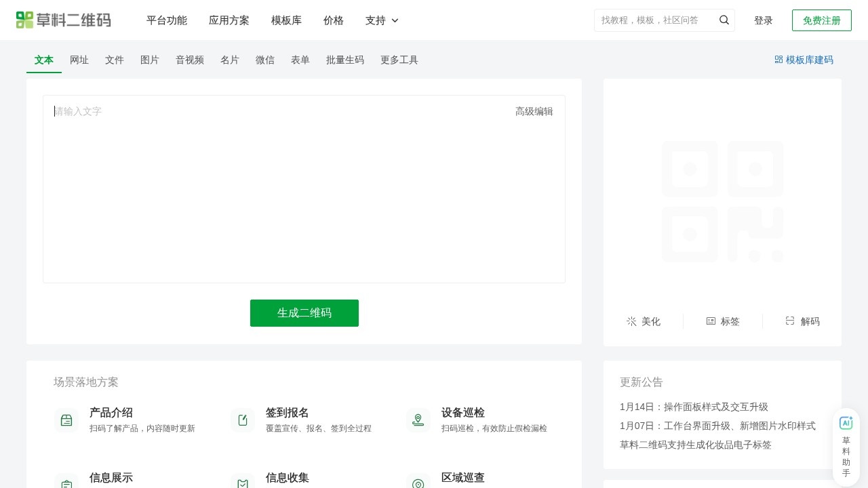Open the 标签 (label) tool icon
868x488 pixels.
point(711,321)
